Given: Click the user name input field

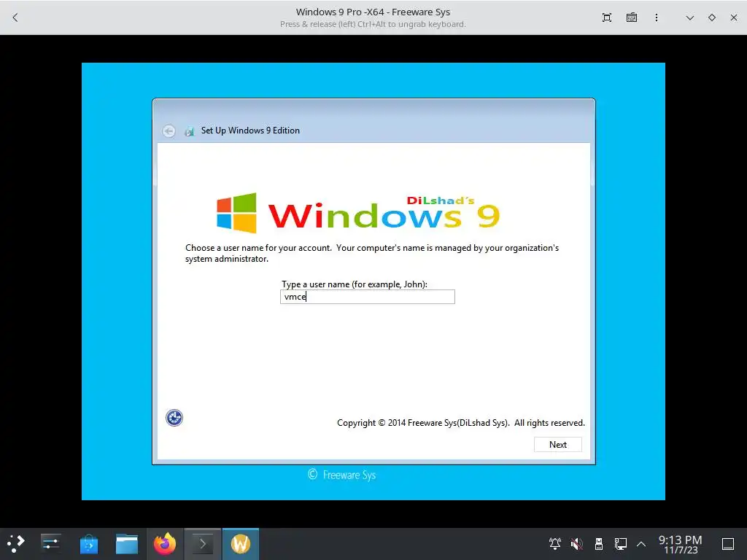Looking at the screenshot, I should pyautogui.click(x=368, y=297).
